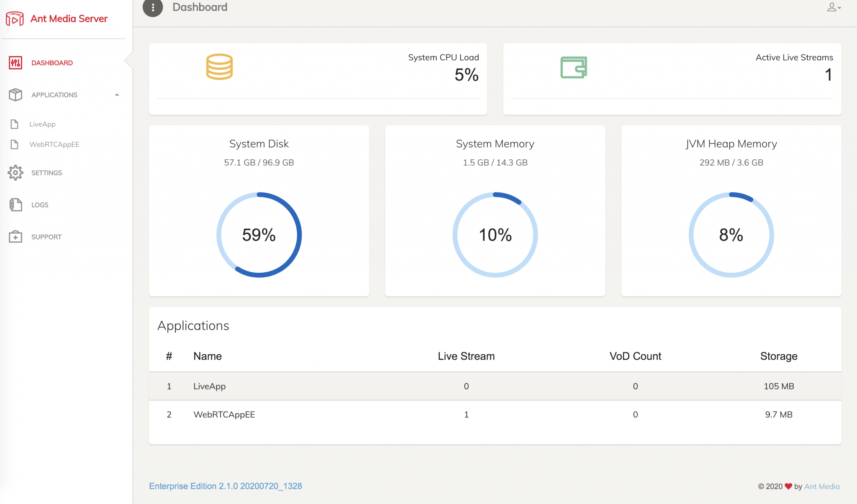Open LiveApp in the sidebar
This screenshot has width=857, height=504.
(x=42, y=124)
